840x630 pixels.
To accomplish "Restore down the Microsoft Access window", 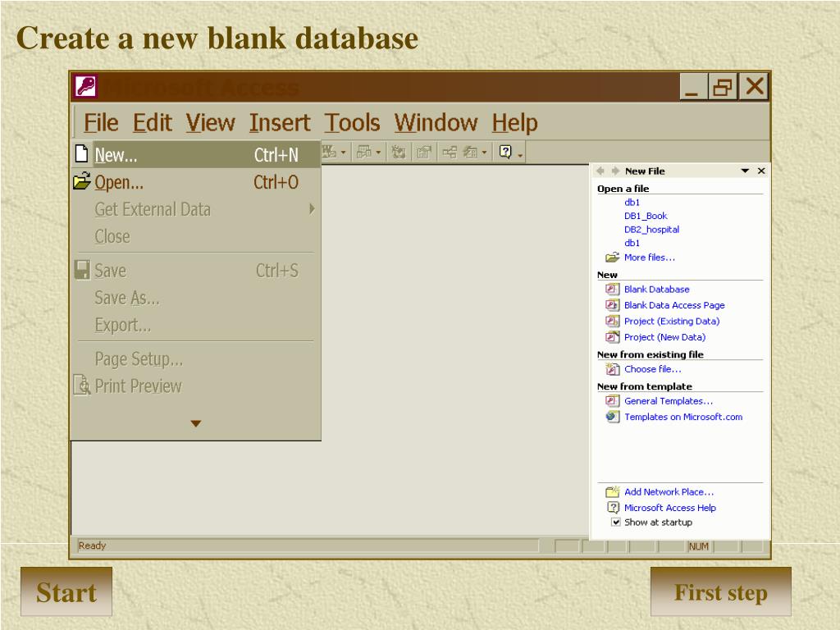I will click(722, 86).
